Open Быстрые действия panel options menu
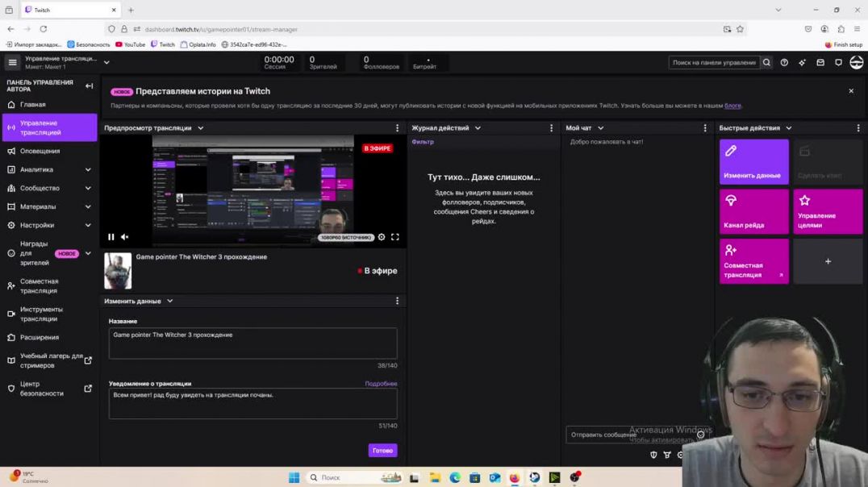Screen dimensions: 868x487 point(858,128)
